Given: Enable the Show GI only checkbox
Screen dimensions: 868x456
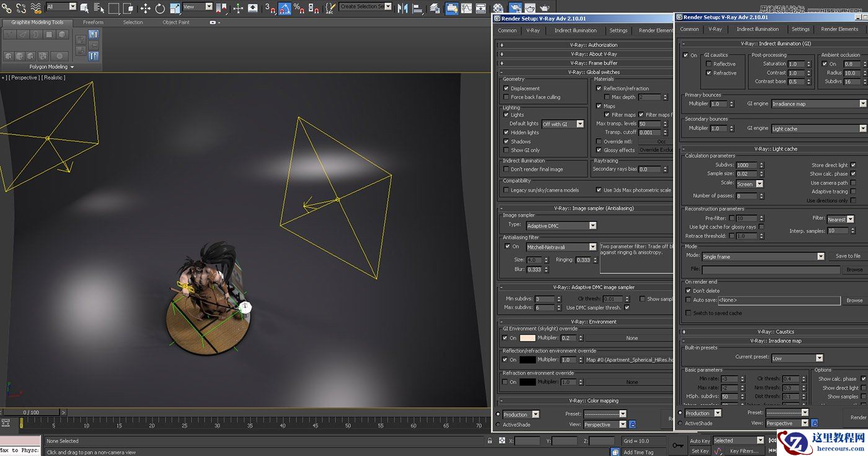Looking at the screenshot, I should [507, 150].
